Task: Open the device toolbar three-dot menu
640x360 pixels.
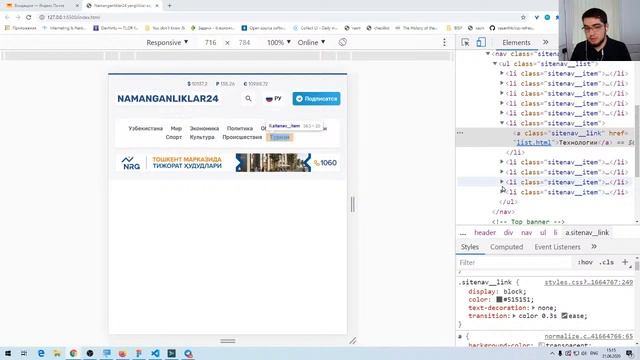Action: pyautogui.click(x=444, y=42)
